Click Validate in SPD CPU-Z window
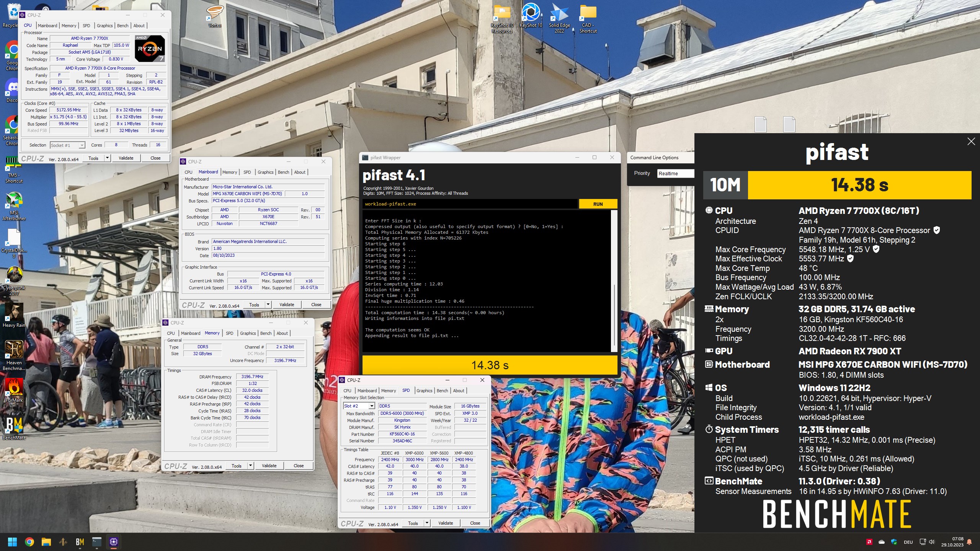Viewport: 980px width, 551px height. (x=446, y=523)
